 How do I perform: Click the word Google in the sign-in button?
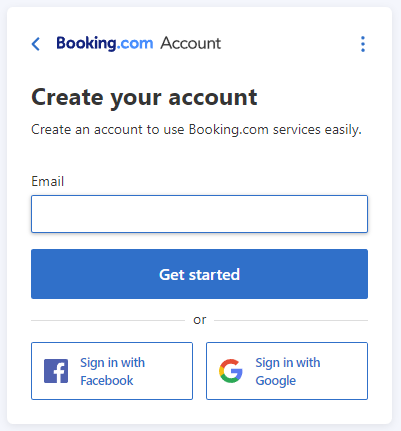[276, 381]
